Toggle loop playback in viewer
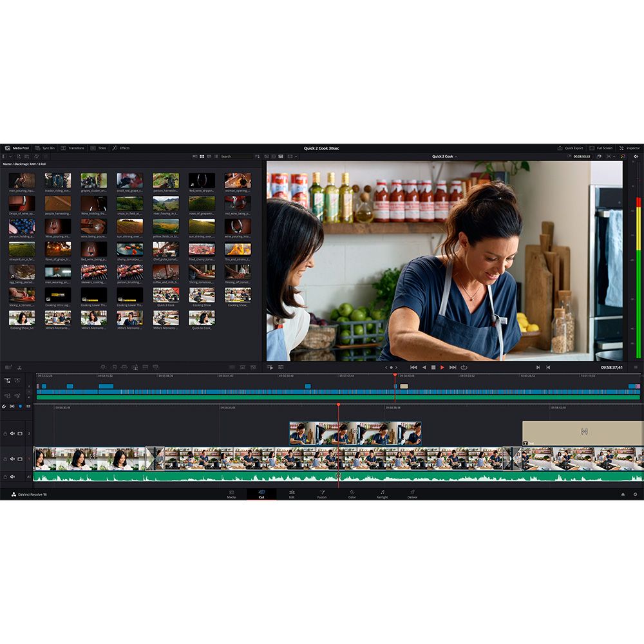 [464, 367]
